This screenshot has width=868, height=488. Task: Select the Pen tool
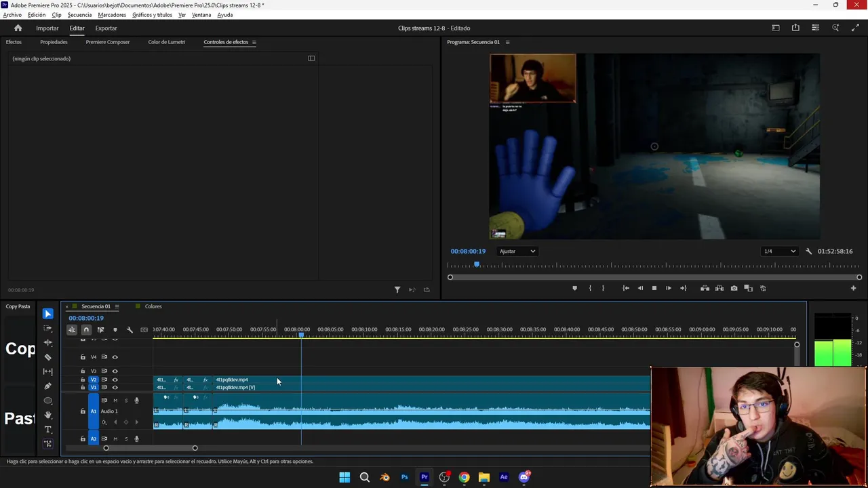[x=47, y=386]
